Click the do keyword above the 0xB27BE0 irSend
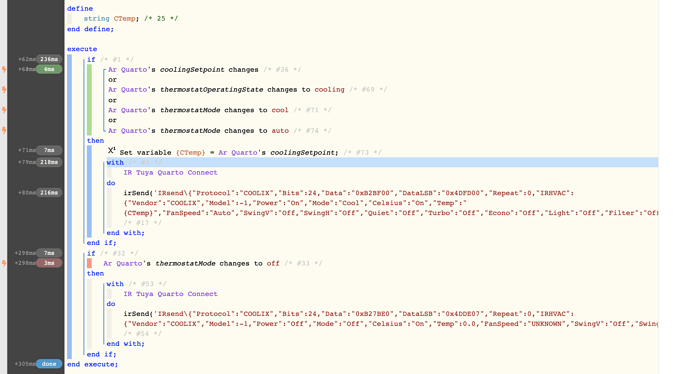The image size is (690, 374). pos(111,304)
